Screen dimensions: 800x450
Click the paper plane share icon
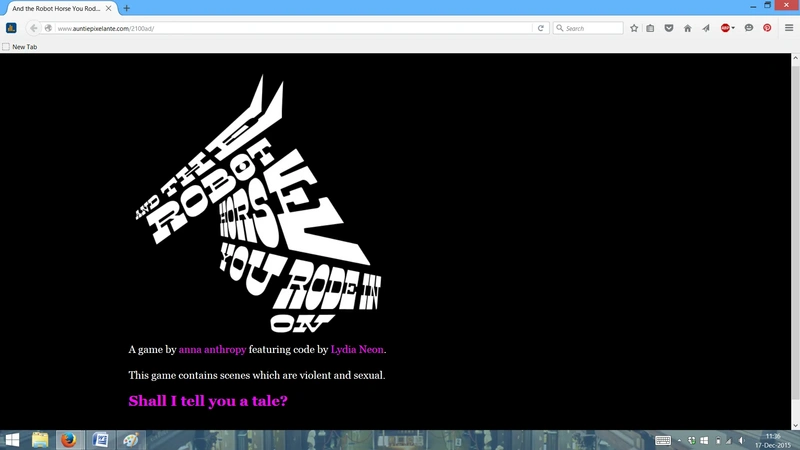point(706,28)
